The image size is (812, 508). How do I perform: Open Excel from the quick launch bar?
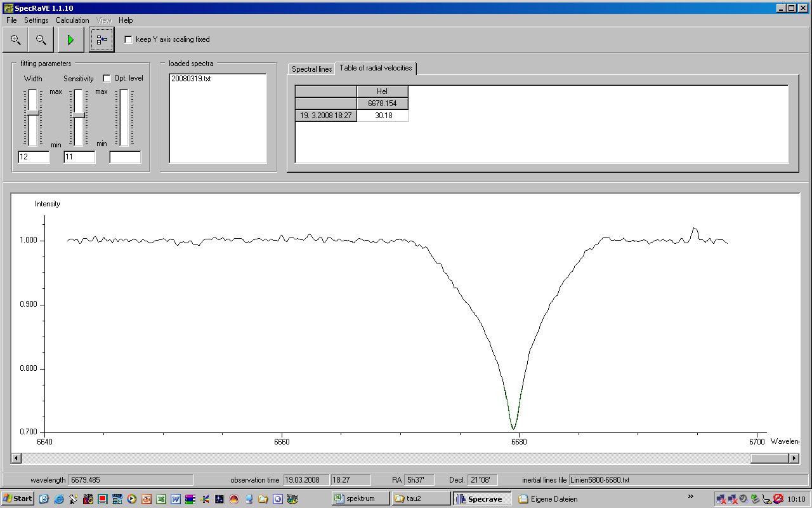click(x=160, y=499)
